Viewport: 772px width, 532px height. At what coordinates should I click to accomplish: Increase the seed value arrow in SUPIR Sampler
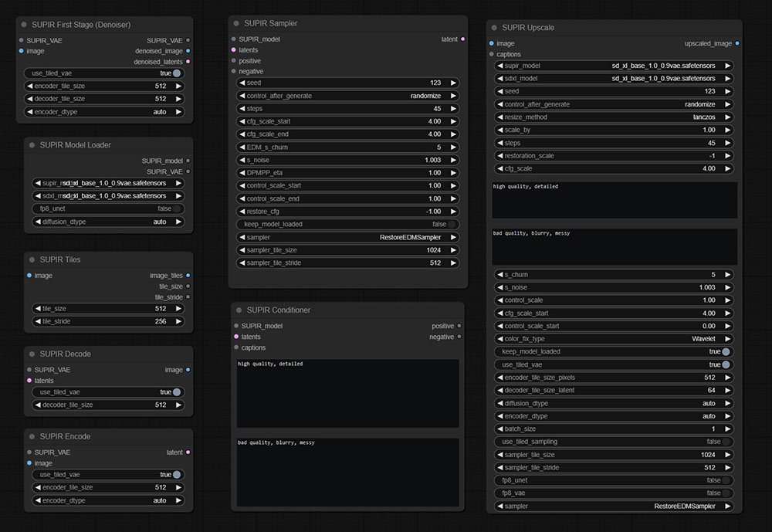click(x=453, y=83)
